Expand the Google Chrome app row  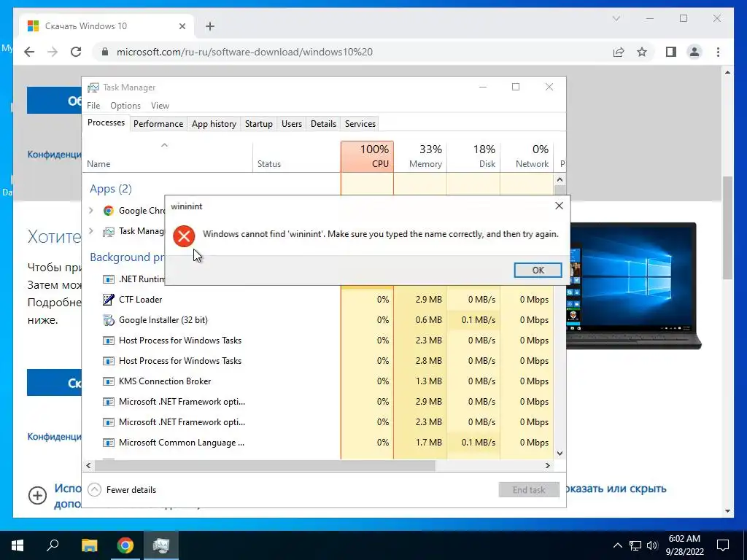[x=91, y=210]
